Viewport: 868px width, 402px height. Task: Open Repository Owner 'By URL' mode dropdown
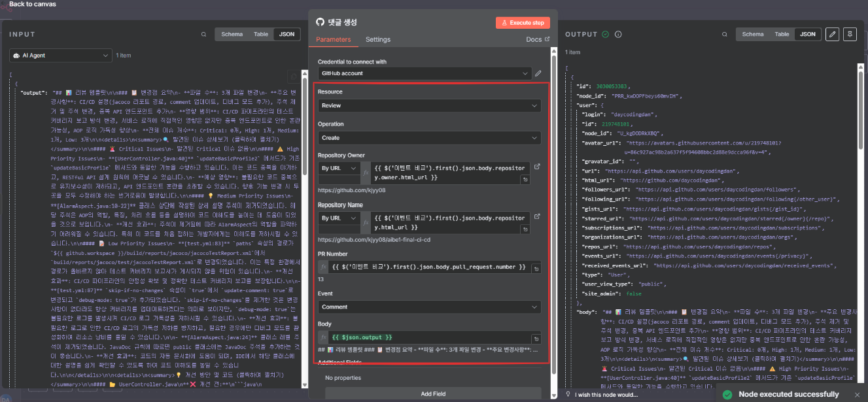point(339,167)
